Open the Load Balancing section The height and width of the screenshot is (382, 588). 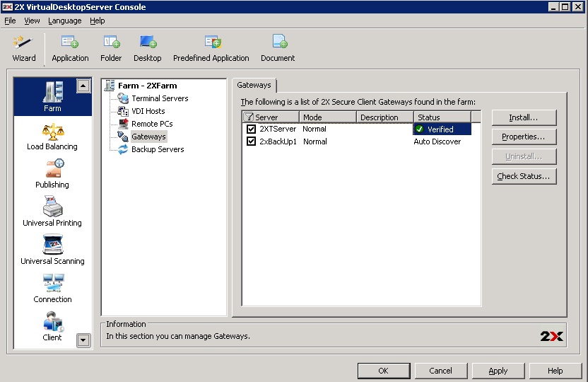point(52,137)
